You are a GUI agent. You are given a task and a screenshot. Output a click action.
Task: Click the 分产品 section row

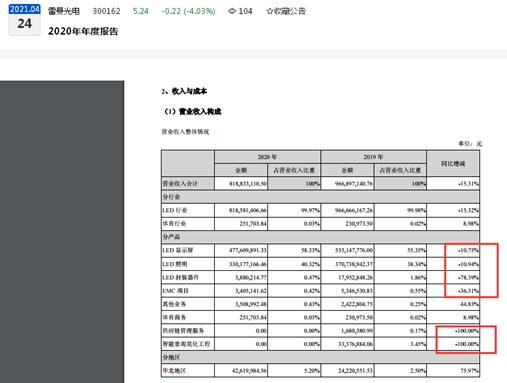(x=320, y=237)
